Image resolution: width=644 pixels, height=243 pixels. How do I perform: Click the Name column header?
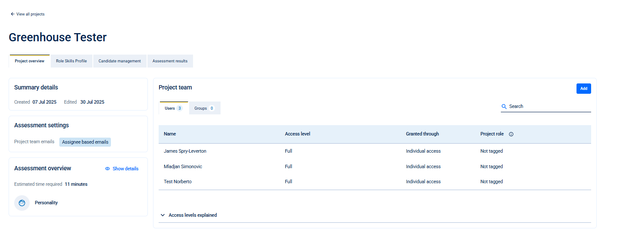click(170, 134)
